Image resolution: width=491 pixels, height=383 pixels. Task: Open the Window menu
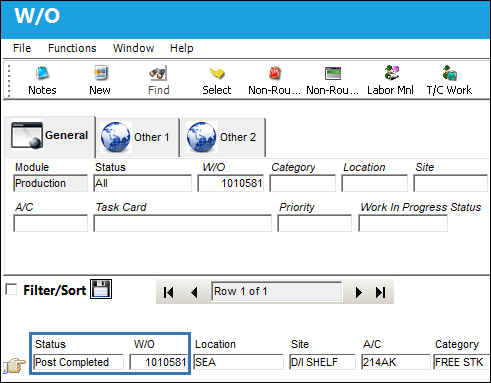click(x=133, y=48)
